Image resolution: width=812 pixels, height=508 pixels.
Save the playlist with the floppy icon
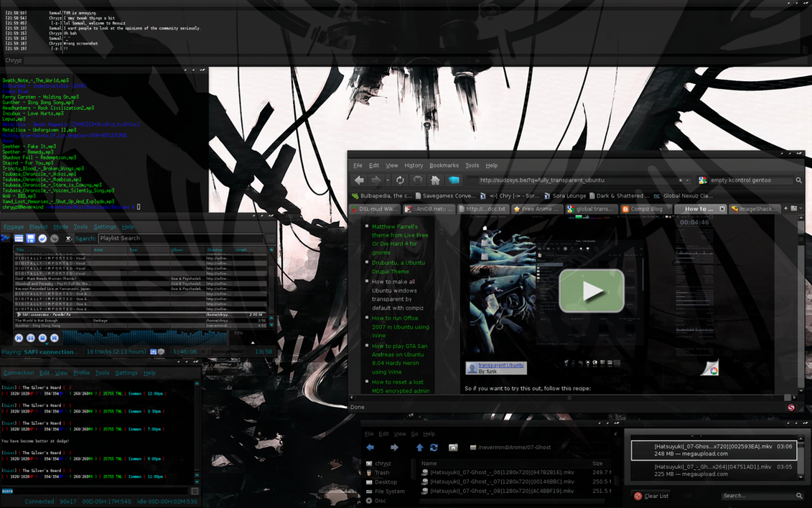[31, 239]
